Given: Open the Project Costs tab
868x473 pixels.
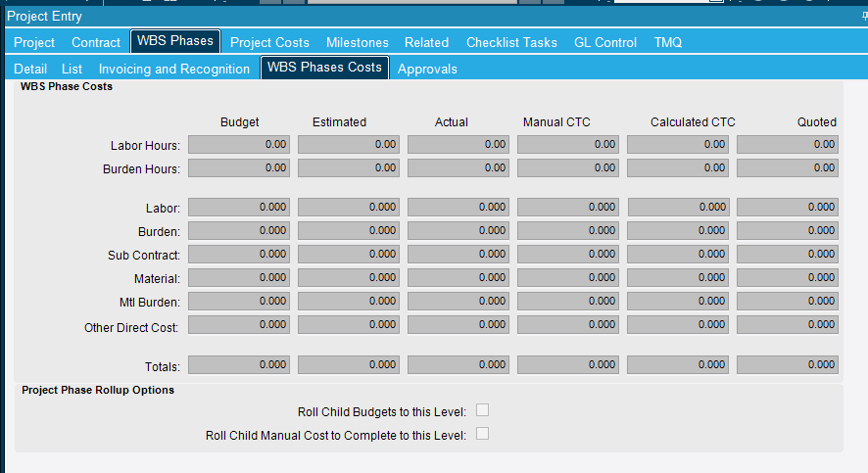Looking at the screenshot, I should (x=269, y=42).
